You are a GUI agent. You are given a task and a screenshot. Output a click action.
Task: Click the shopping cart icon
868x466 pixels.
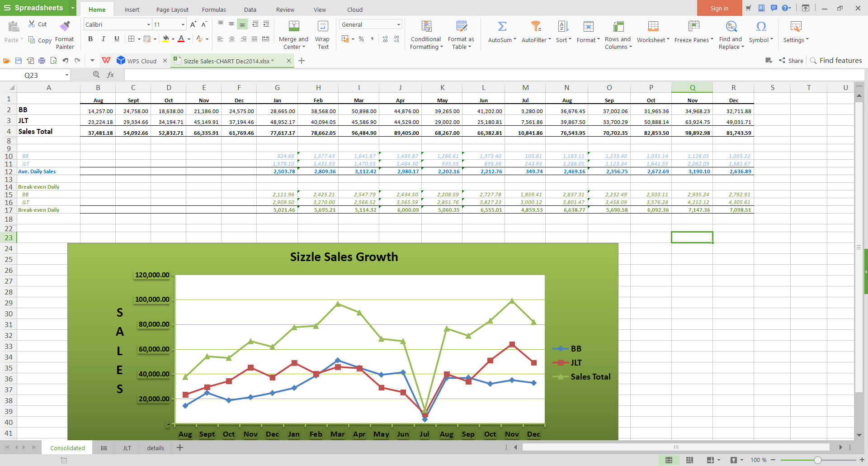click(x=749, y=8)
